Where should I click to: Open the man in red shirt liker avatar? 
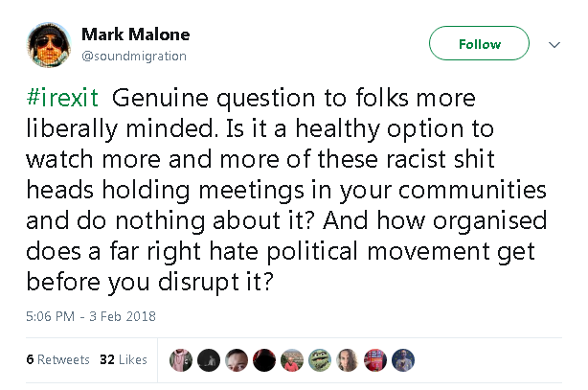click(290, 359)
